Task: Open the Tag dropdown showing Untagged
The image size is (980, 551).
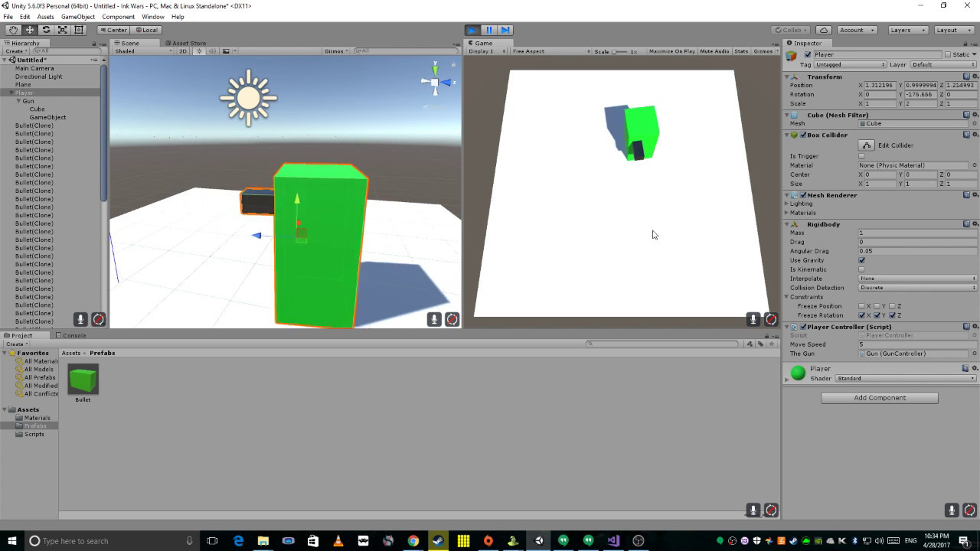Action: [850, 65]
